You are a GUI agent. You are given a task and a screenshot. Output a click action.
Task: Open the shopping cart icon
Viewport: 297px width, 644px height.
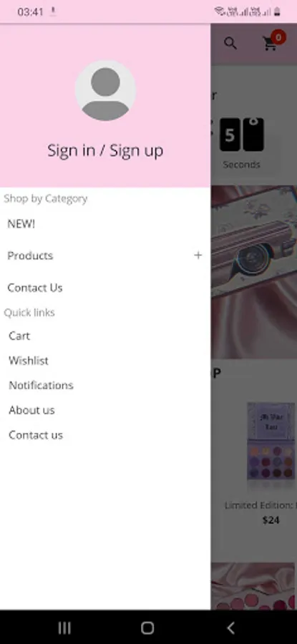point(270,44)
